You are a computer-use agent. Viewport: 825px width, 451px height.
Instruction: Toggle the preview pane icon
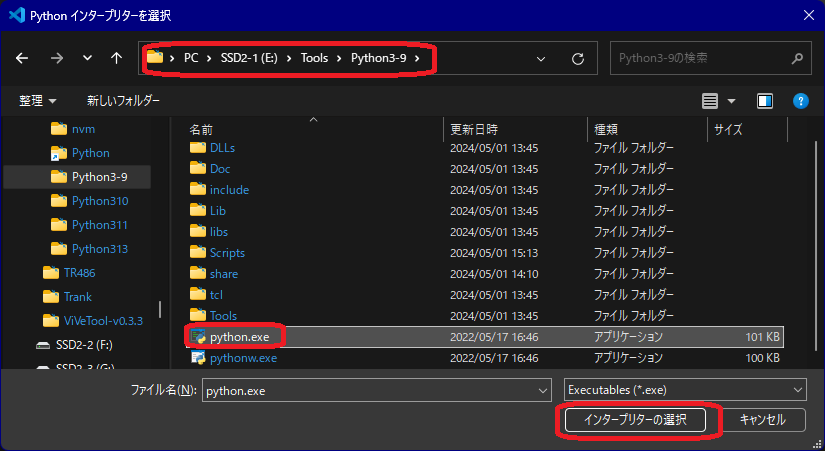[764, 101]
